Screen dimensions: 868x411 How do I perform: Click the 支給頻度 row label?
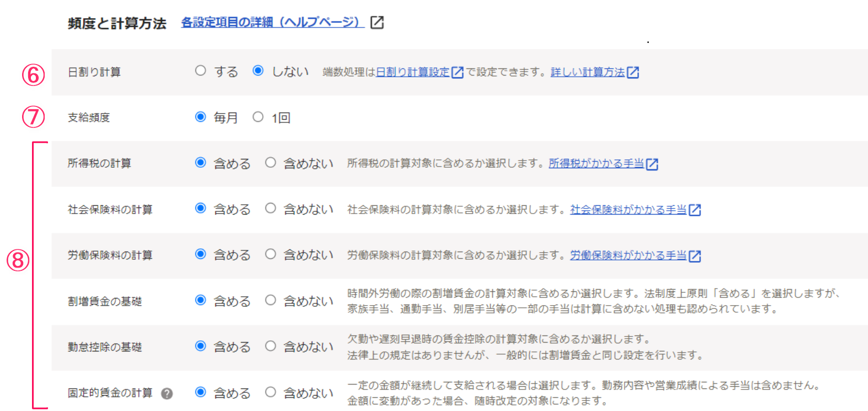pos(89,118)
